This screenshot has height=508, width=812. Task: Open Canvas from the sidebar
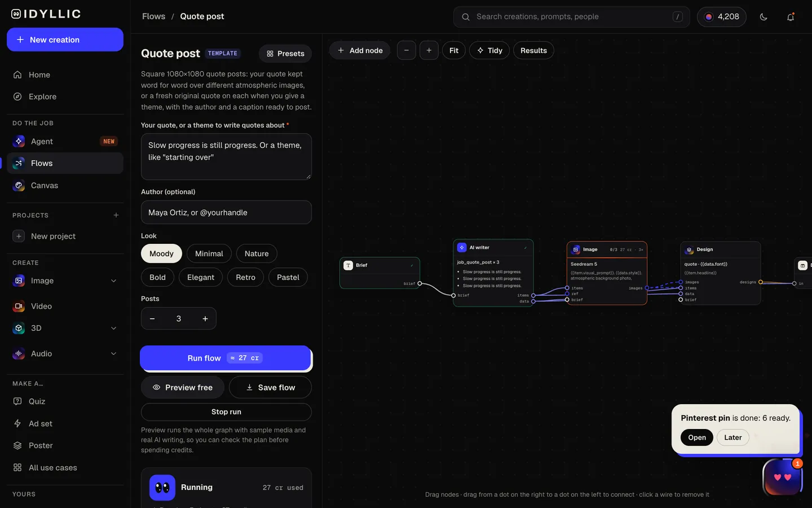coord(65,185)
